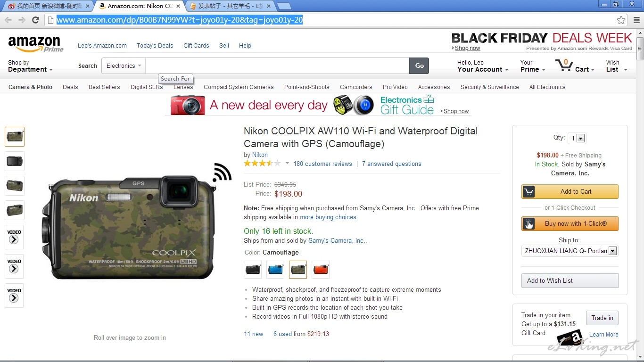Image resolution: width=644 pixels, height=362 pixels.
Task: Select the first camouflage front thumbnail
Action: click(15, 137)
